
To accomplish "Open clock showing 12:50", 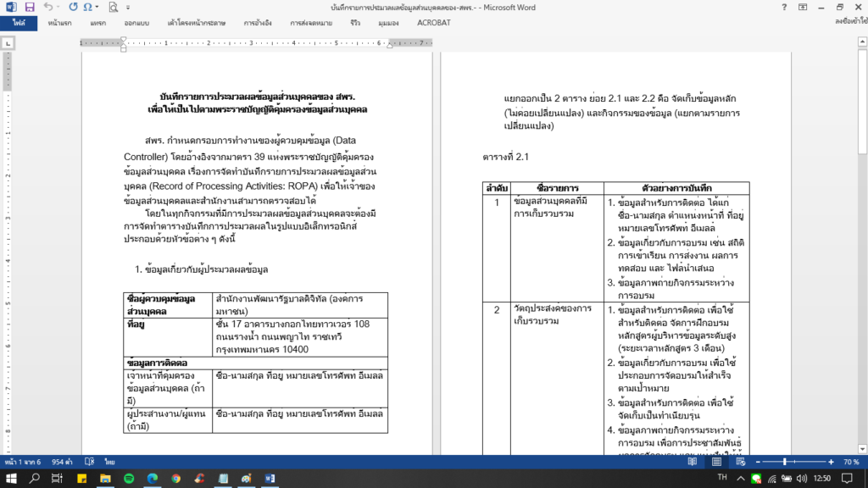I will point(822,479).
